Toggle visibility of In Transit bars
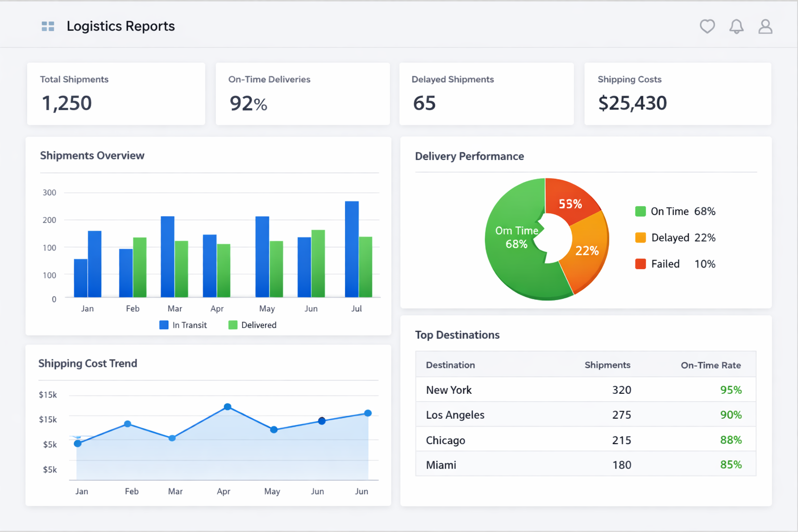 coord(183,325)
